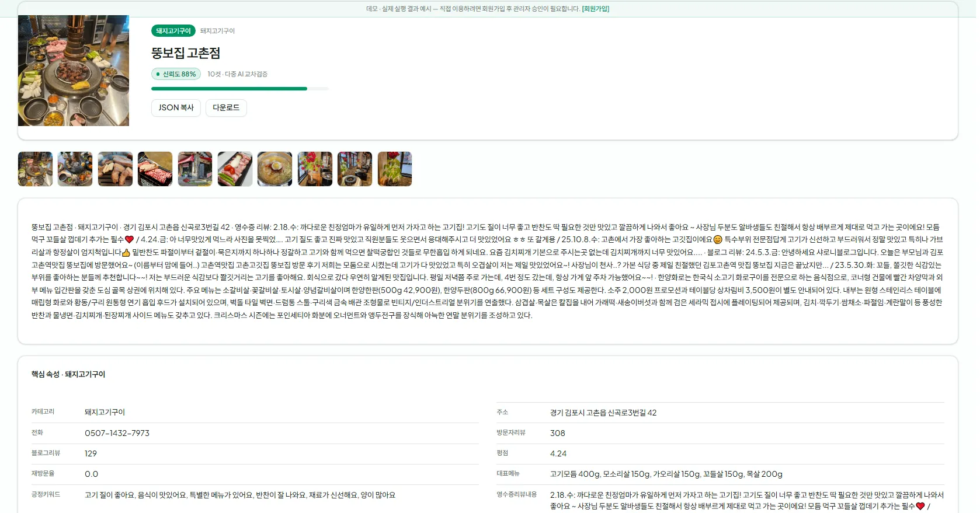Click the 블로그리뷰 value 129
This screenshot has width=980, height=513.
pos(91,453)
